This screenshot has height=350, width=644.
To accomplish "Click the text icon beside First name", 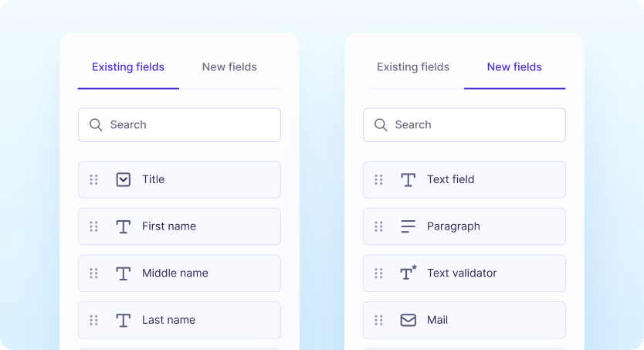I will tap(123, 226).
